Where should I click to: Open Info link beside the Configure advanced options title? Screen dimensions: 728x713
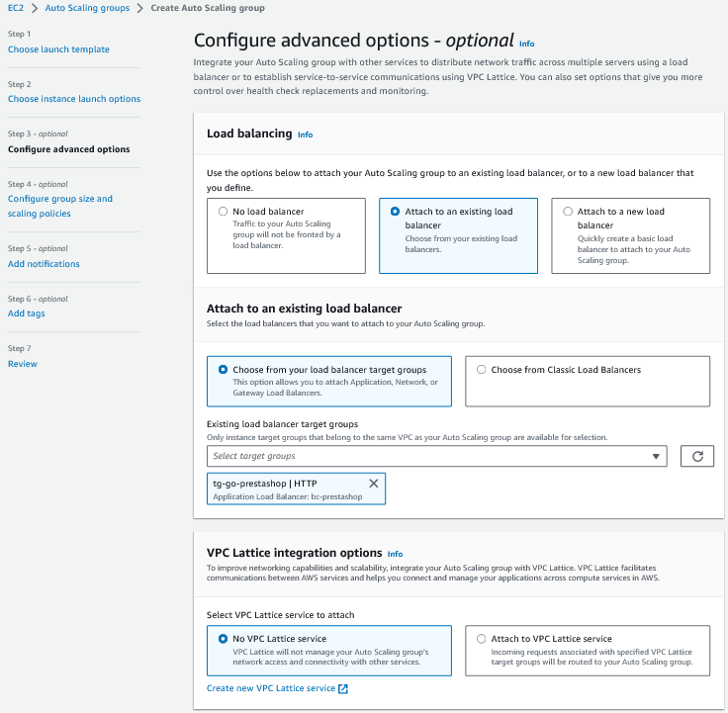click(526, 45)
